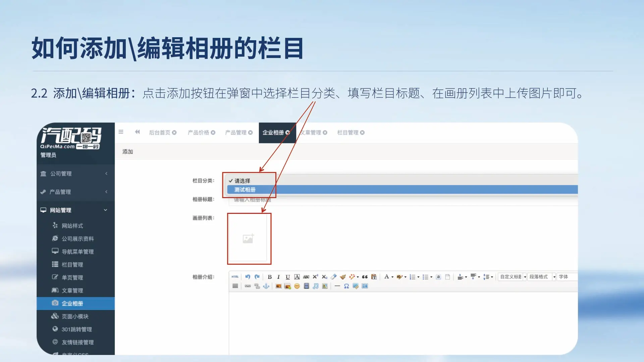Open the 段落格式 paragraph format combo box
The height and width of the screenshot is (362, 644).
point(542,277)
